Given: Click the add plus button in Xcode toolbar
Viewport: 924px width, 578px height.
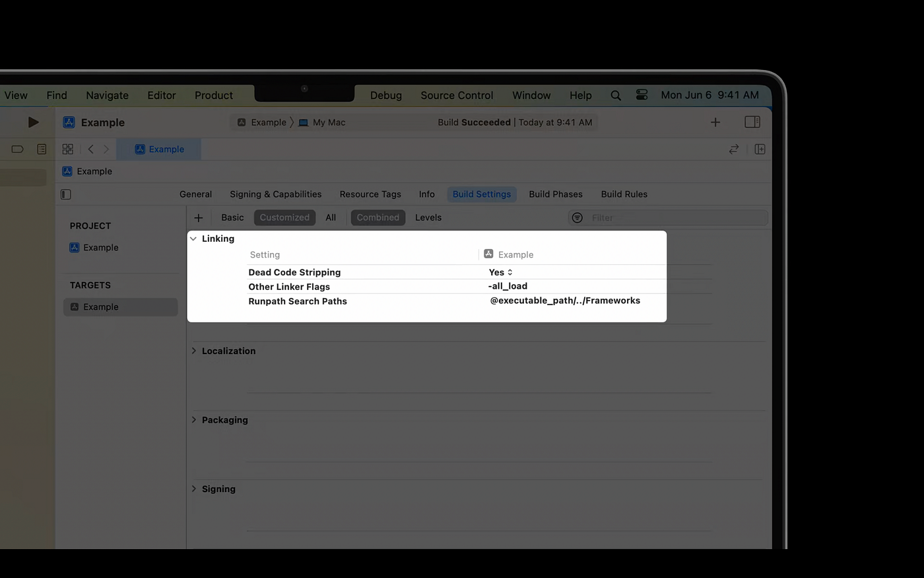Looking at the screenshot, I should 715,122.
